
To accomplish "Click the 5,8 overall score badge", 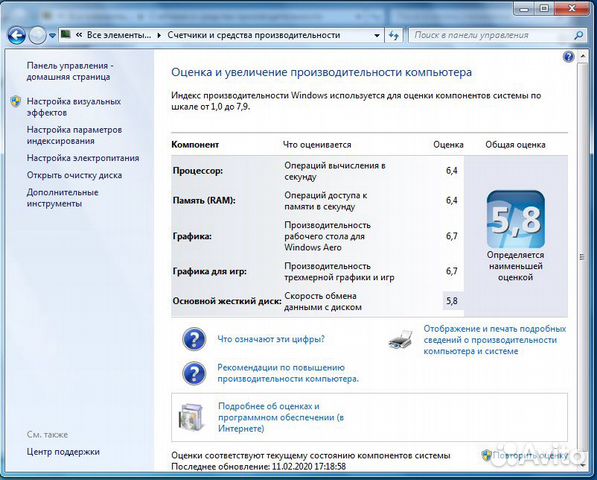I will click(516, 220).
